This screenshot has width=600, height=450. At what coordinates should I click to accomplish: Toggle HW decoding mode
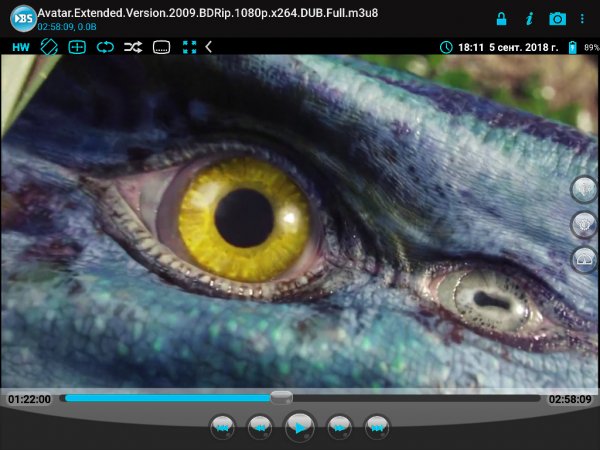click(21, 47)
